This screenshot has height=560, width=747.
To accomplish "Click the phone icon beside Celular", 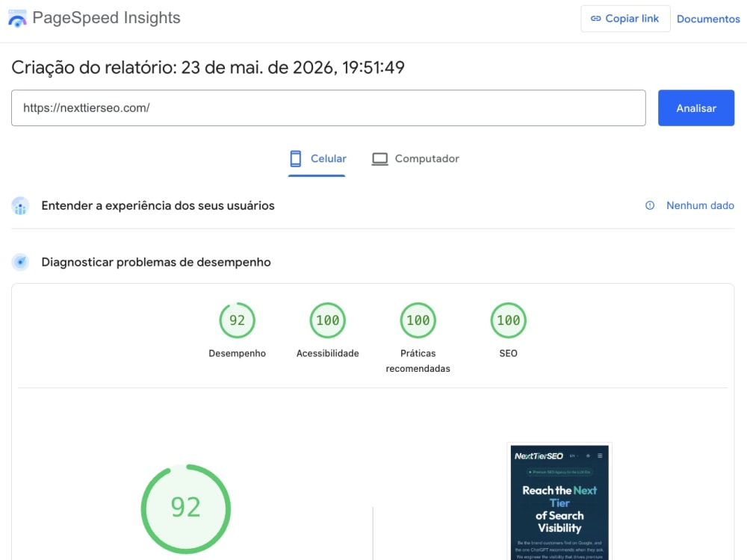I will 295,159.
